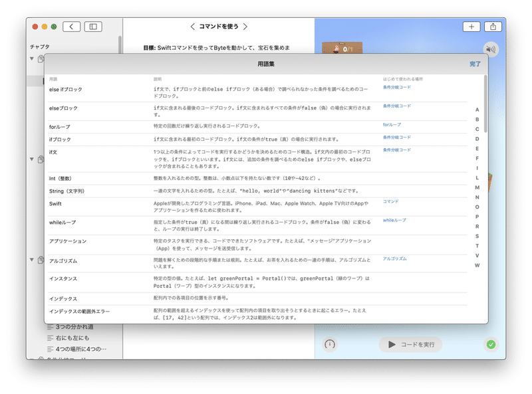Screen dimensions: 532x394
Task: Jump to index letter P
Action: 477,217
